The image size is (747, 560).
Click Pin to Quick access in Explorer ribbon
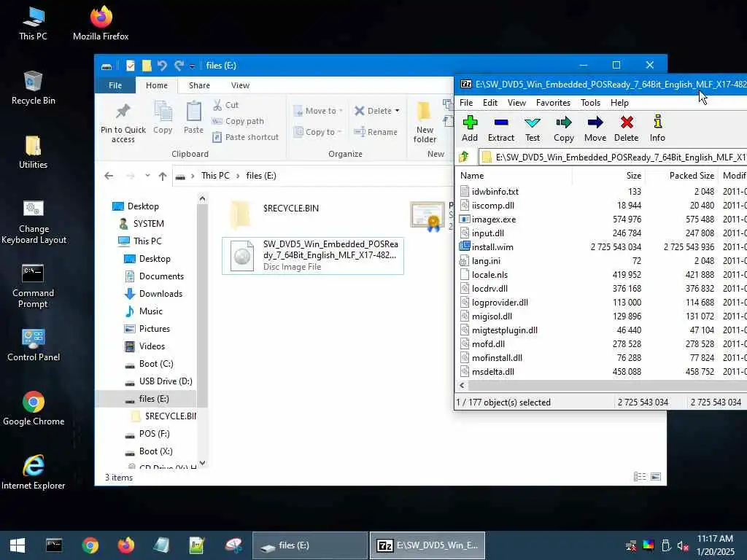pos(123,123)
